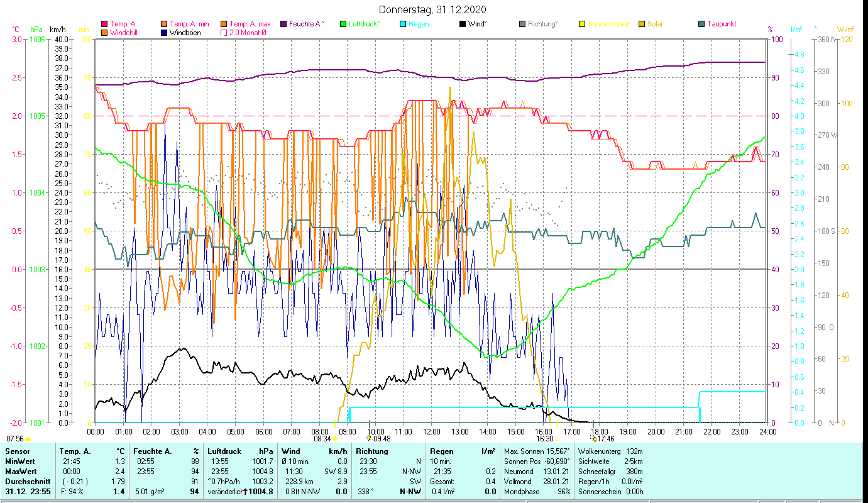Click the Luftdruck* green legend swatch
Image resolution: width=868 pixels, height=503 pixels.
tap(343, 25)
